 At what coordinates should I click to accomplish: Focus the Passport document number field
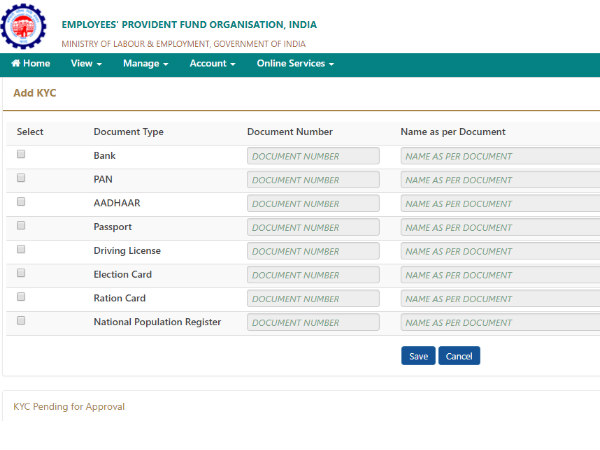[313, 228]
